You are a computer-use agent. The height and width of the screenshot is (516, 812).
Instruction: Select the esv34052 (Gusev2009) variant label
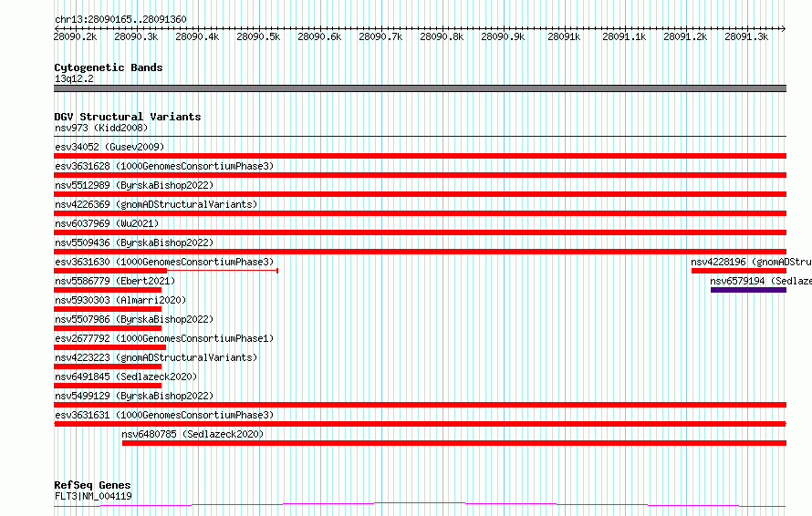109,147
